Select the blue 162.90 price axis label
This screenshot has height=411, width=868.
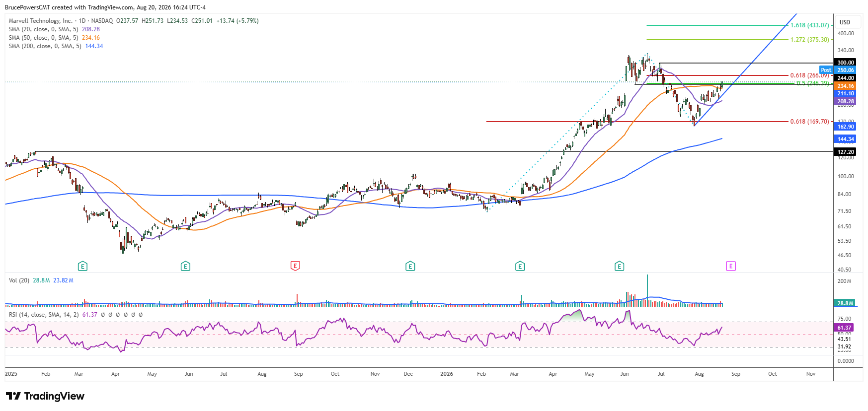(x=845, y=127)
